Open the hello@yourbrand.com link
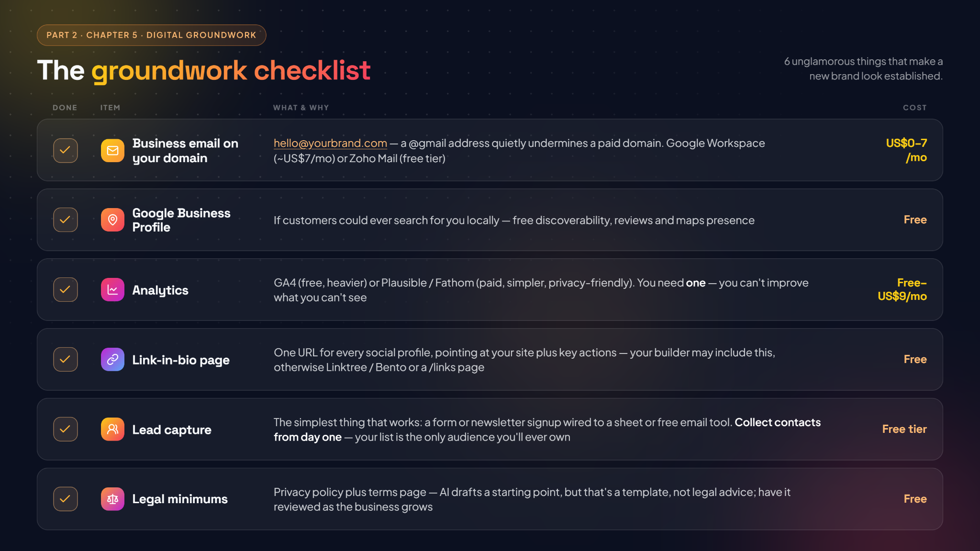Image resolution: width=980 pixels, height=551 pixels. click(330, 143)
